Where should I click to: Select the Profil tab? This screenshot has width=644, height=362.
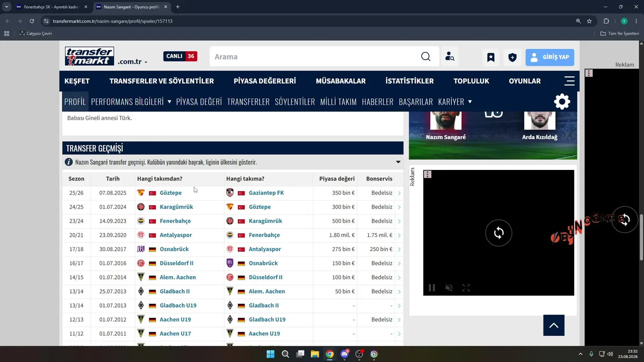pyautogui.click(x=75, y=102)
